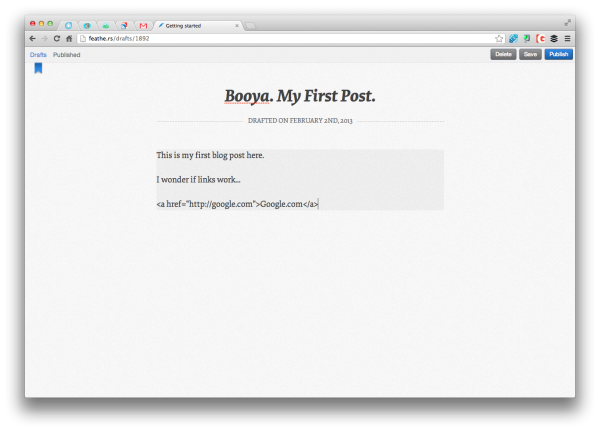The image size is (600, 432).
Task: Close the Getting started tab
Action: click(x=237, y=26)
